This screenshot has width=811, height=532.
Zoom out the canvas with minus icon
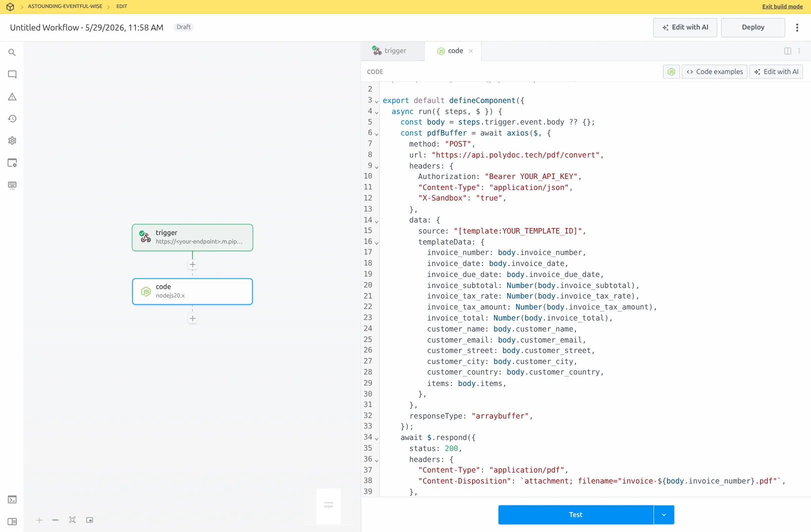(x=55, y=520)
